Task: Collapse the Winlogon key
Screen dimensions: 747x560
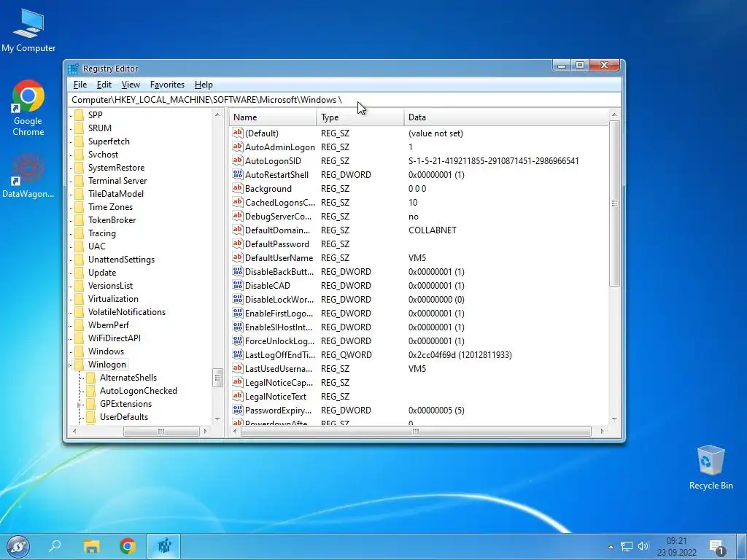Action: pyautogui.click(x=71, y=365)
